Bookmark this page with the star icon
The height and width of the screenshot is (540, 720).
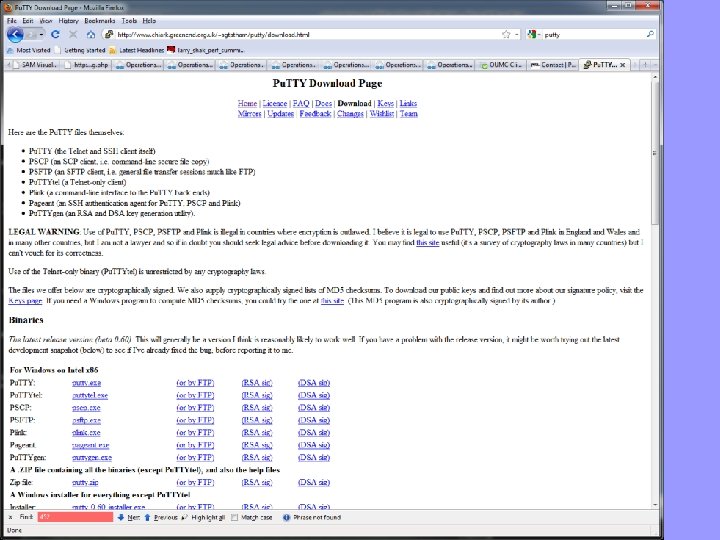tap(506, 34)
